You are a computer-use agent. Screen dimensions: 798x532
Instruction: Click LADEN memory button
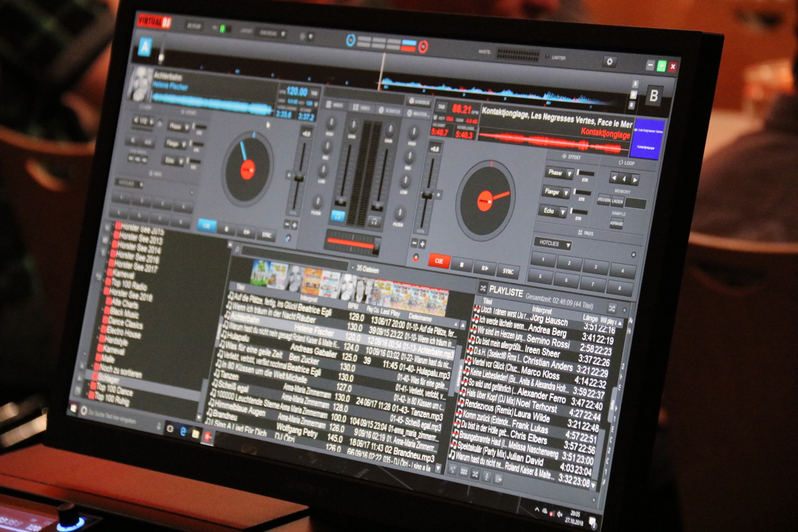tap(617, 202)
